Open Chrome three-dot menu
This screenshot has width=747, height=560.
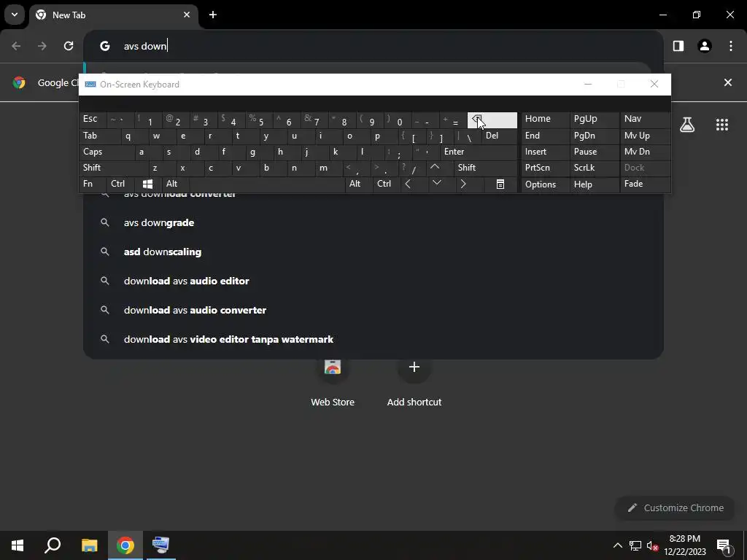(x=731, y=46)
